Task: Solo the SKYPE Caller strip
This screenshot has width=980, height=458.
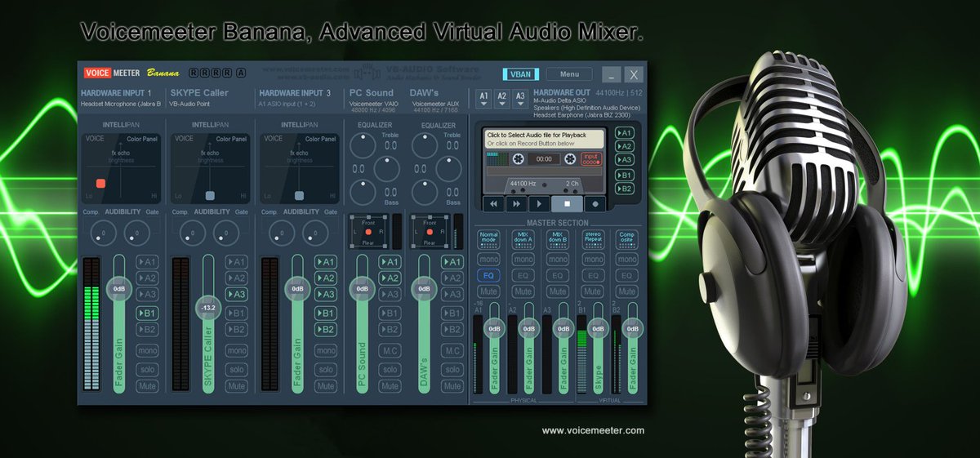Action: coord(236,370)
